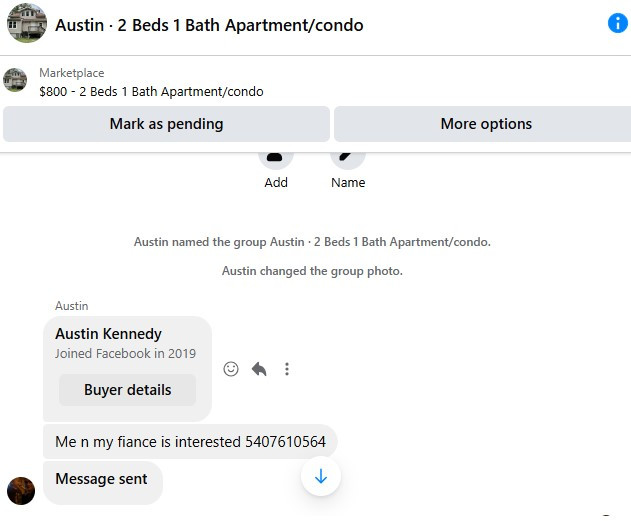631x521 pixels.
Task: Open the $800 apartment listing title
Action: [151, 92]
